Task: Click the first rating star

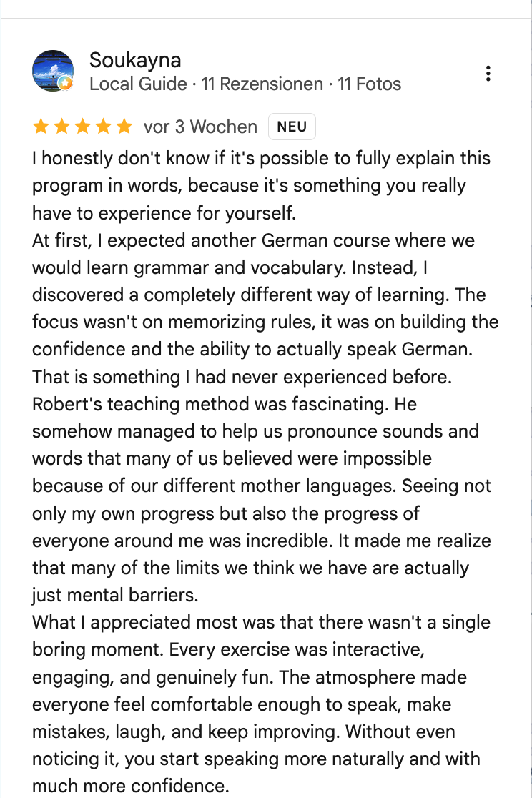Action: [41, 127]
